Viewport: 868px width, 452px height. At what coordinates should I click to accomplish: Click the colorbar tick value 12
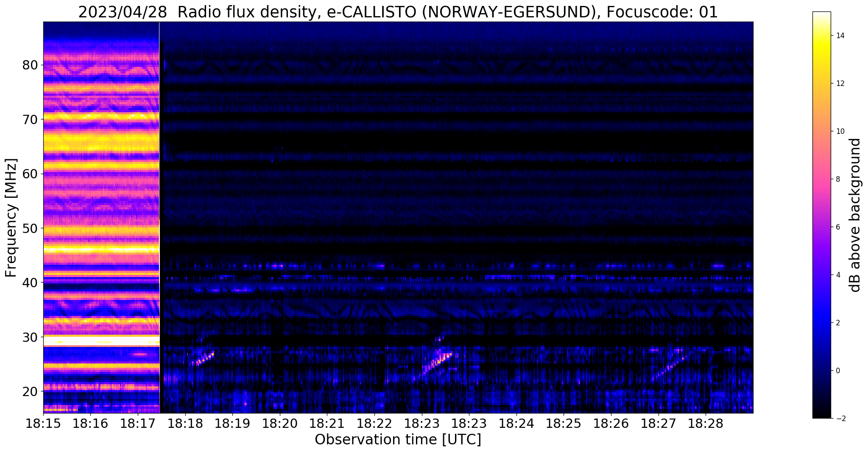(840, 83)
